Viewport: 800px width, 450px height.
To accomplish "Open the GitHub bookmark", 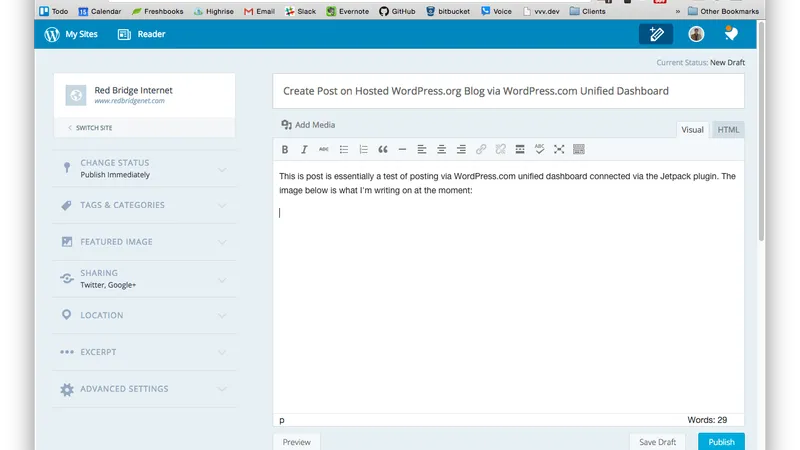I will 397,11.
